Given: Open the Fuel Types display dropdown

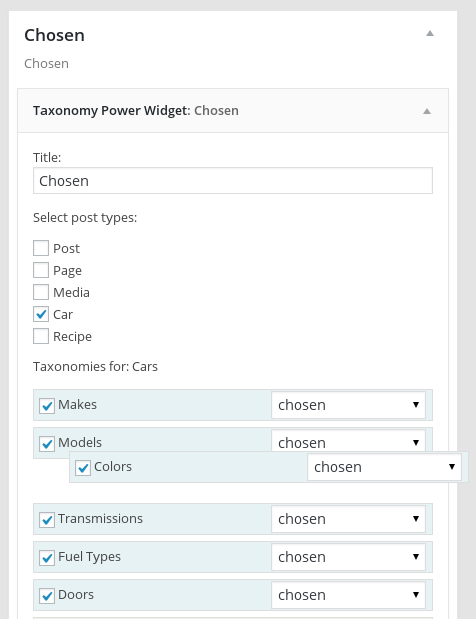Looking at the screenshot, I should pyautogui.click(x=349, y=557).
